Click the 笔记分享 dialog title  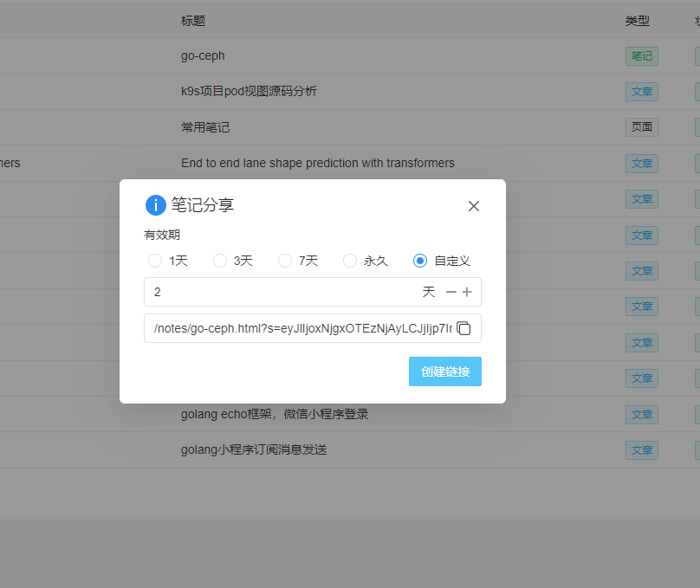click(x=202, y=205)
